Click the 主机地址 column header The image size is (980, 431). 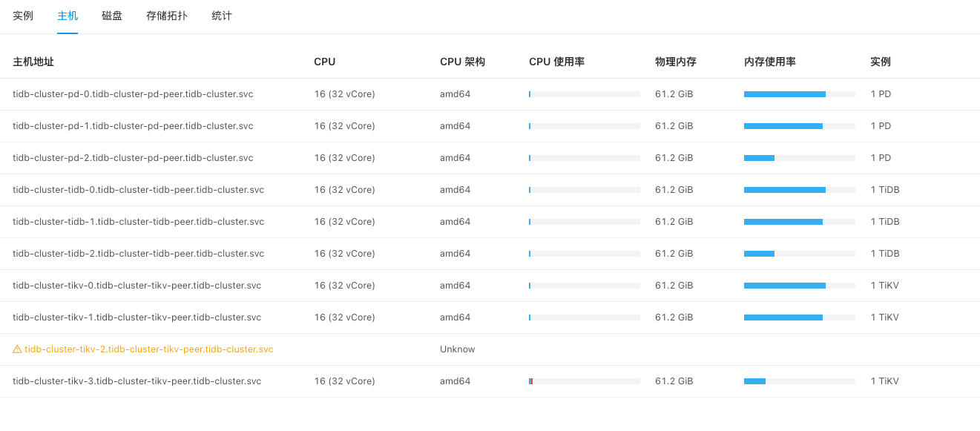point(33,62)
